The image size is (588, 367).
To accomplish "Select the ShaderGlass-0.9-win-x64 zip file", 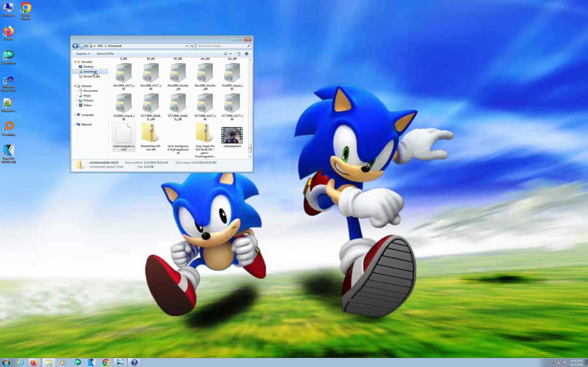I will (x=151, y=133).
